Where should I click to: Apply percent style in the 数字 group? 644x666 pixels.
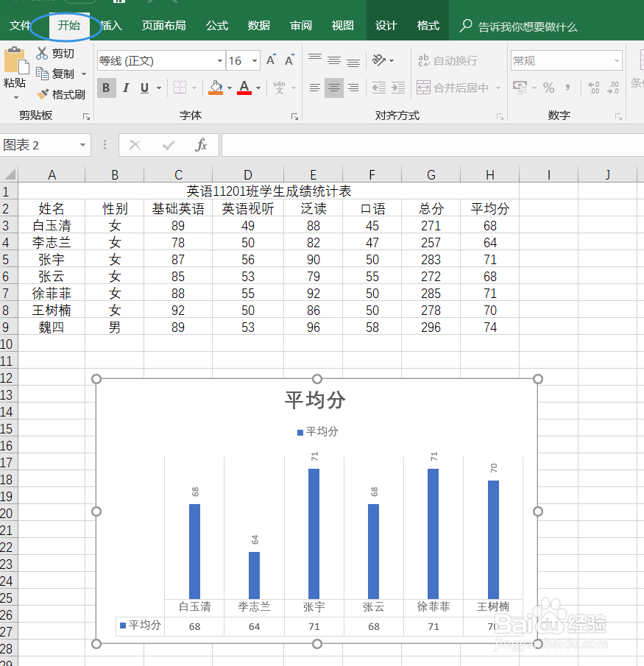(x=548, y=87)
